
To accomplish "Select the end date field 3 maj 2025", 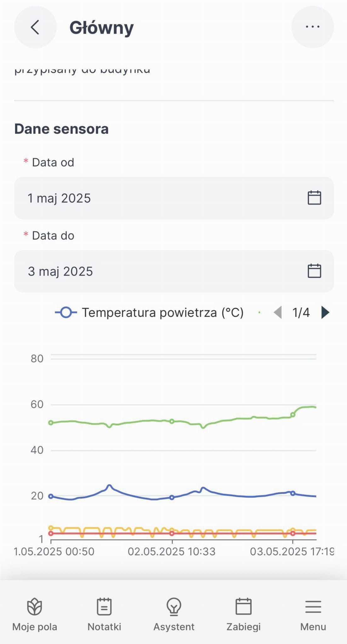I will pyautogui.click(x=157, y=271).
